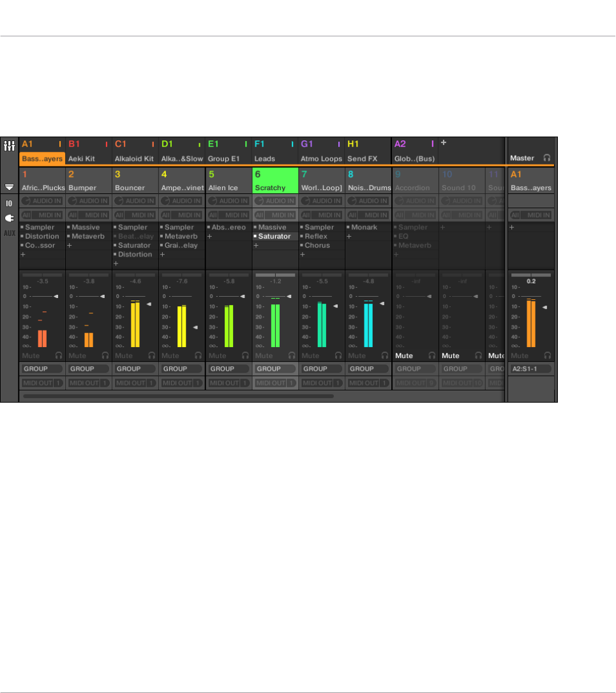Click the plug-in icon in left sidebar
The image size is (616, 693).
(x=9, y=218)
